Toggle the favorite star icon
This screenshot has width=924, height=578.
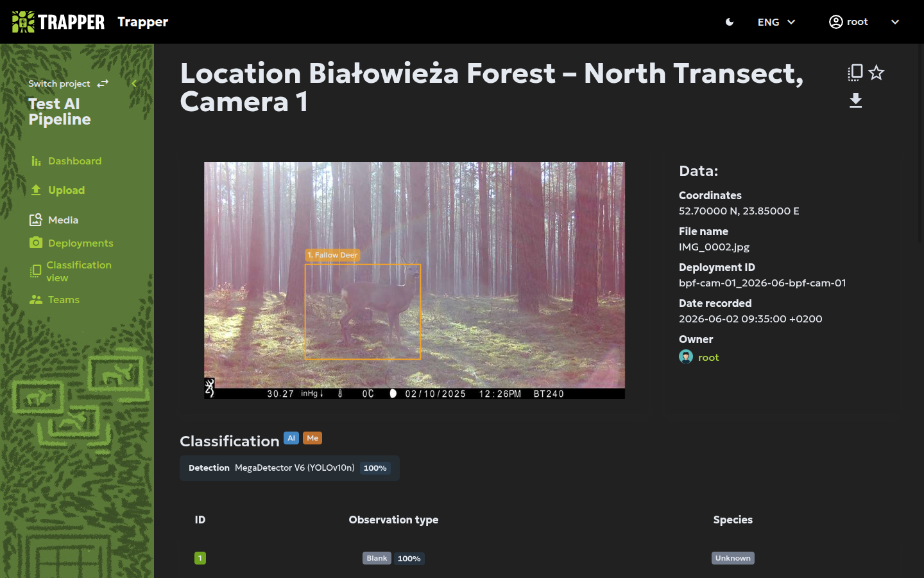(x=877, y=73)
